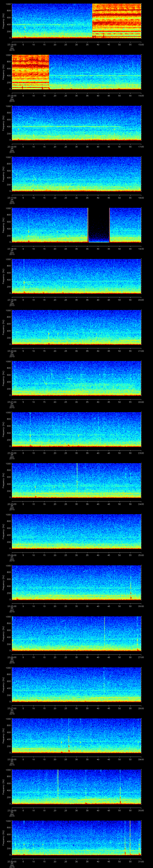Click the '23:27:00' start time label
The height and width of the screenshot is (868, 153).
12,708
